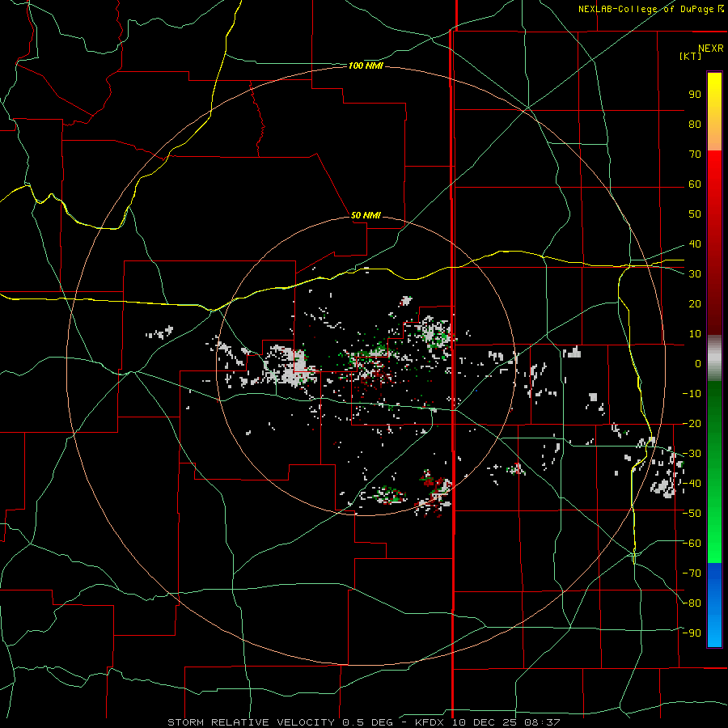Click the 40 value on the scale
728x728 pixels.
[695, 244]
